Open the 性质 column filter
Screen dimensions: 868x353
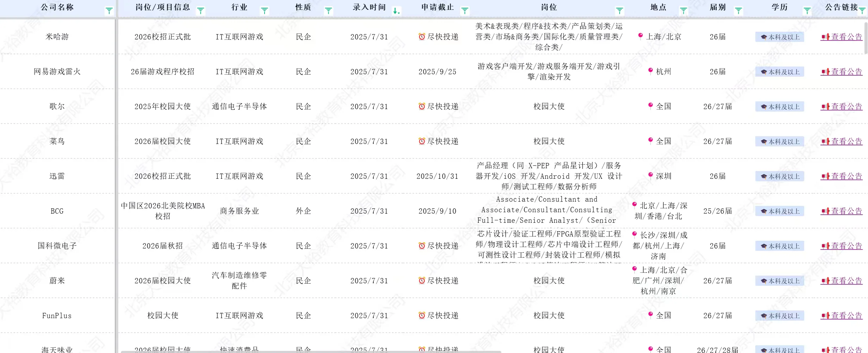coord(328,11)
